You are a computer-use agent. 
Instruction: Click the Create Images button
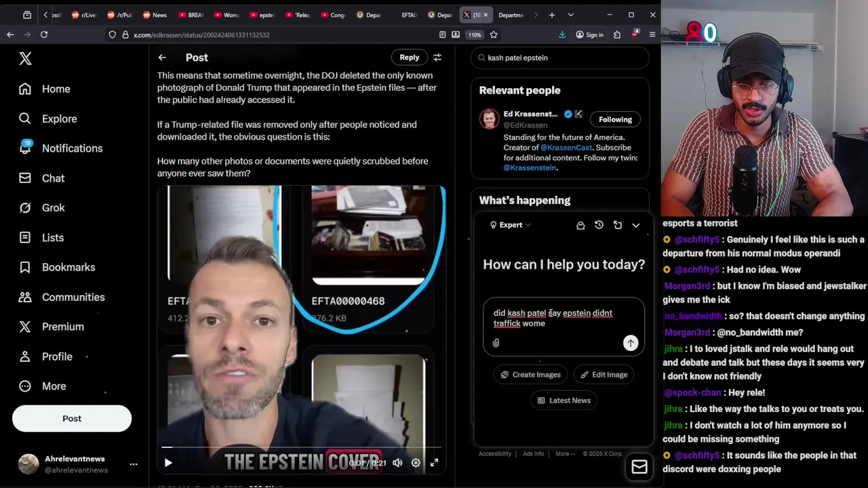pyautogui.click(x=530, y=375)
